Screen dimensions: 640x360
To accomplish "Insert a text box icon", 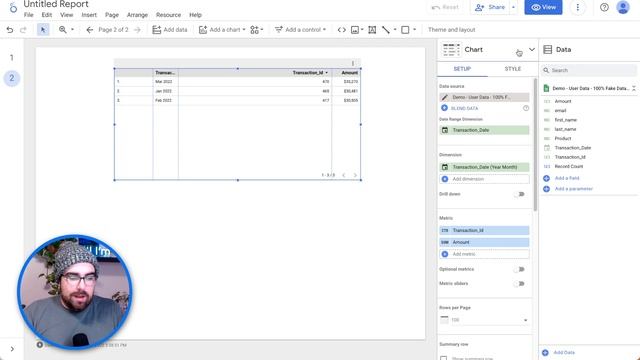I will pos(372,30).
